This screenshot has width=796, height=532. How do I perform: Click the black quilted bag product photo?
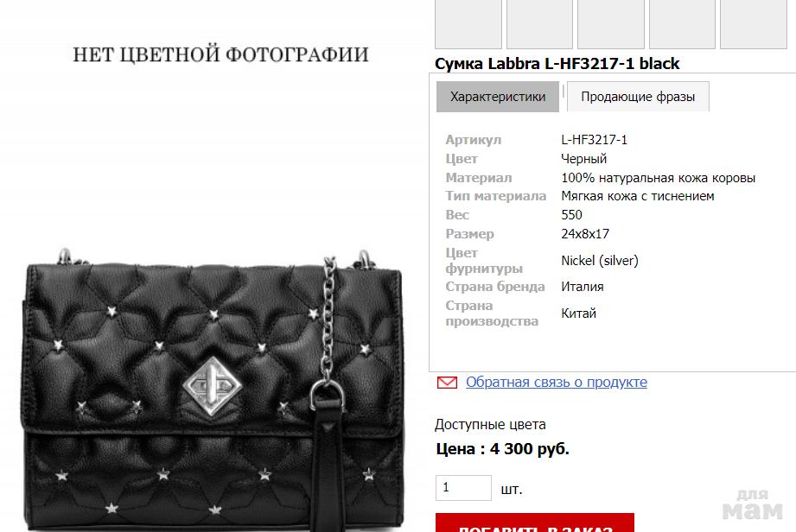coord(213,389)
